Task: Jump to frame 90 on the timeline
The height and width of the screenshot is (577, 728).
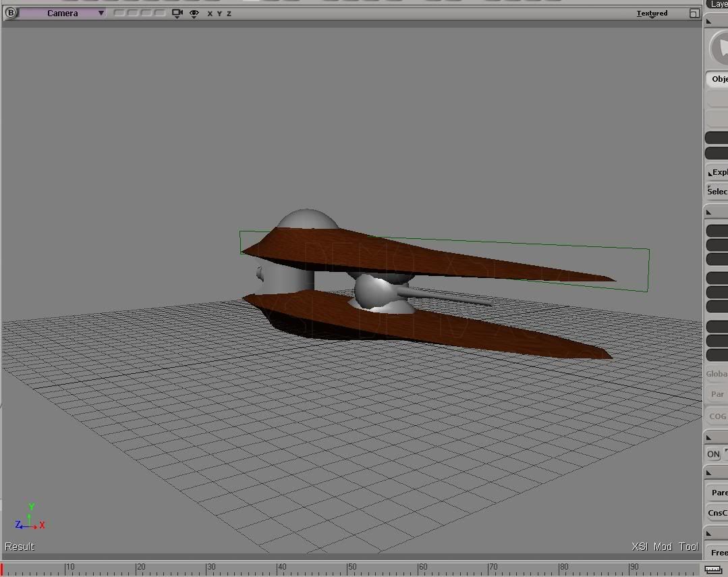Action: (634, 568)
